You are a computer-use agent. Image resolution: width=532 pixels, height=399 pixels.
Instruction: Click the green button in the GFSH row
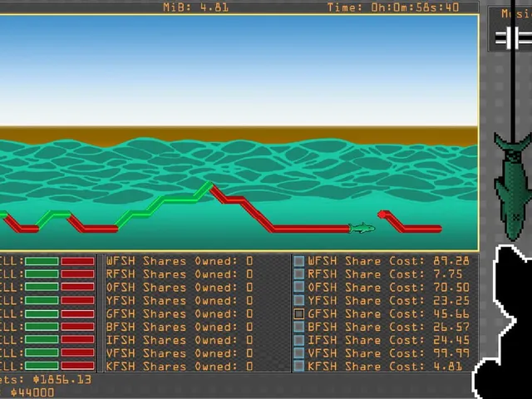coord(42,314)
